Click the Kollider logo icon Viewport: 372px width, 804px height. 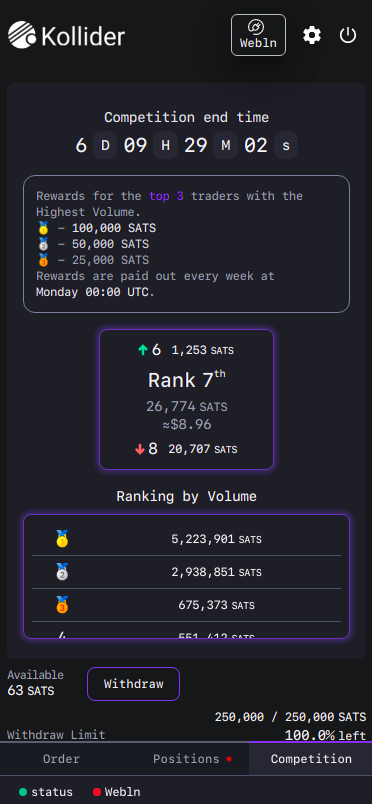(22, 35)
